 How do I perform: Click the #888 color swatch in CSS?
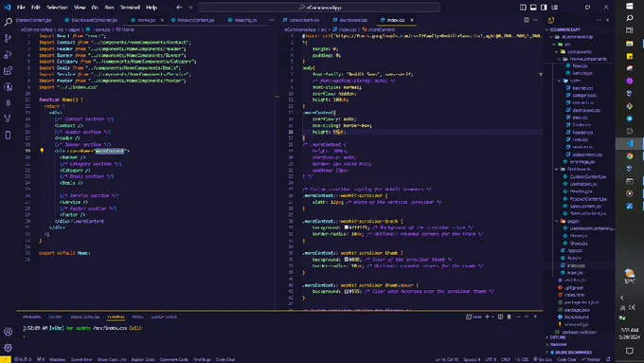coord(347,260)
